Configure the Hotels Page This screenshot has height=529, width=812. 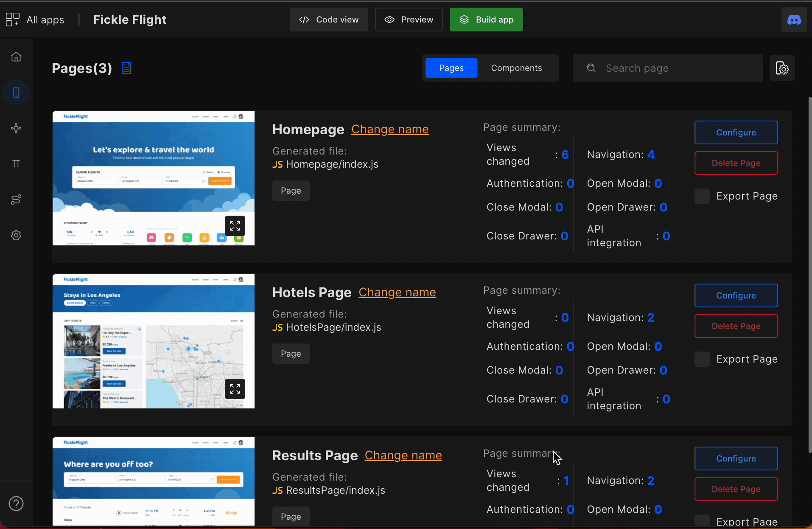pyautogui.click(x=736, y=295)
